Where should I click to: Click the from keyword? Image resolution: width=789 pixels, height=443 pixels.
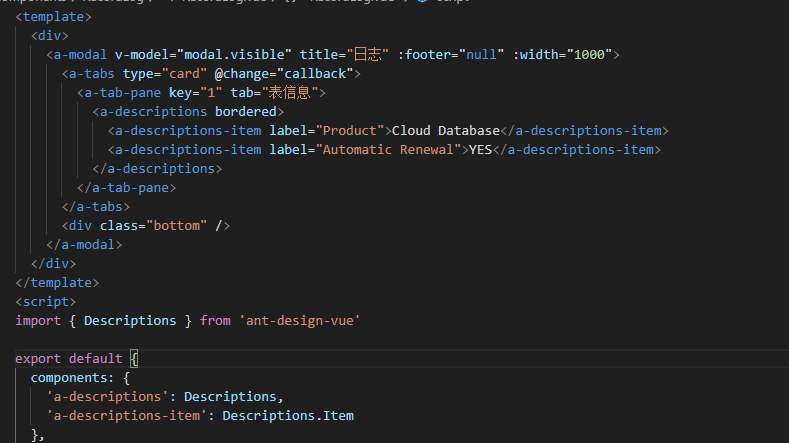[x=215, y=321]
